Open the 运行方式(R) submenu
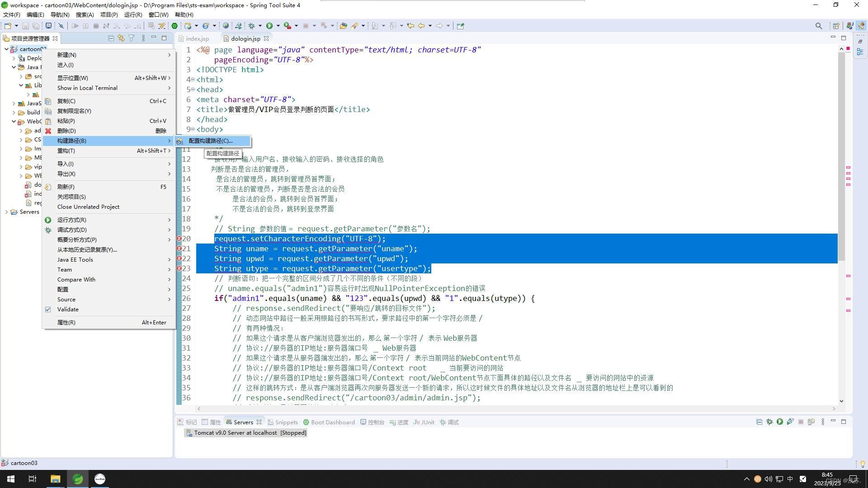 point(72,220)
